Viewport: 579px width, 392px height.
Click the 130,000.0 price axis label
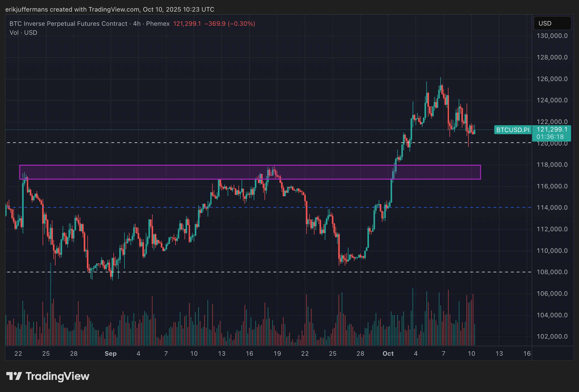[x=552, y=36]
